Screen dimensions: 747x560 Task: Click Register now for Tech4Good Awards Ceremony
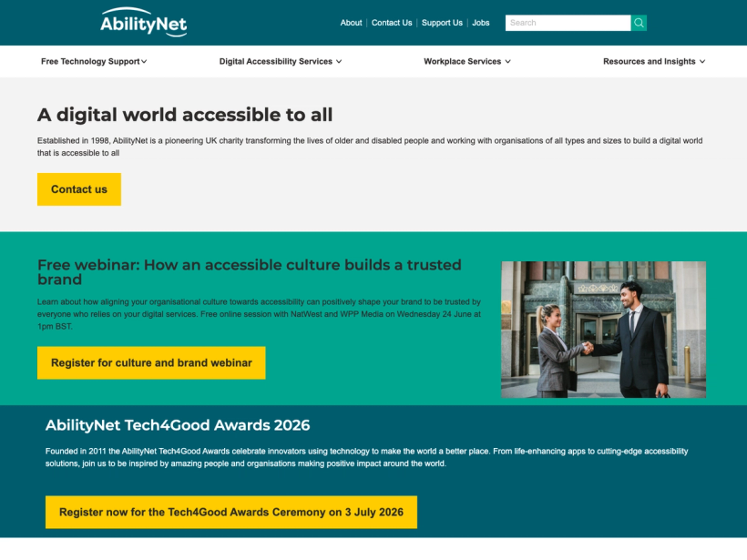231,512
